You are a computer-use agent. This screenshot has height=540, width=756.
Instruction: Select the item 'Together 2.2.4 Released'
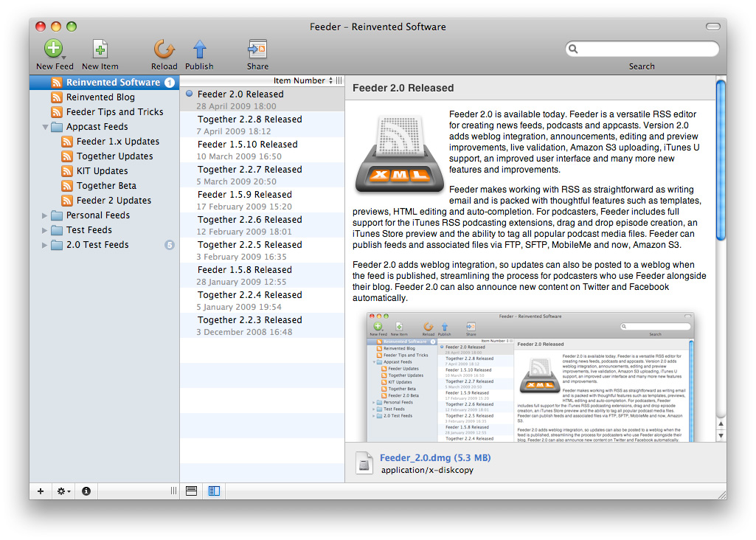pos(263,300)
